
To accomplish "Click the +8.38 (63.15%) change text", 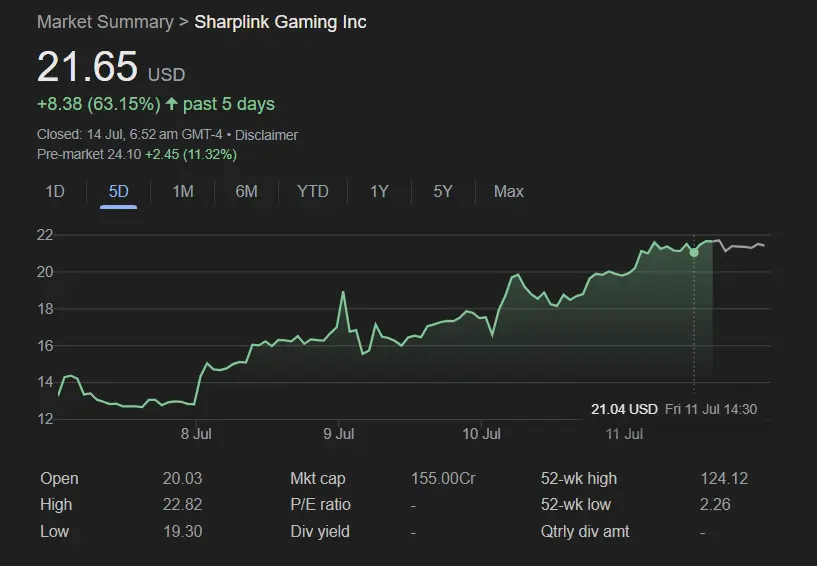I will click(99, 104).
